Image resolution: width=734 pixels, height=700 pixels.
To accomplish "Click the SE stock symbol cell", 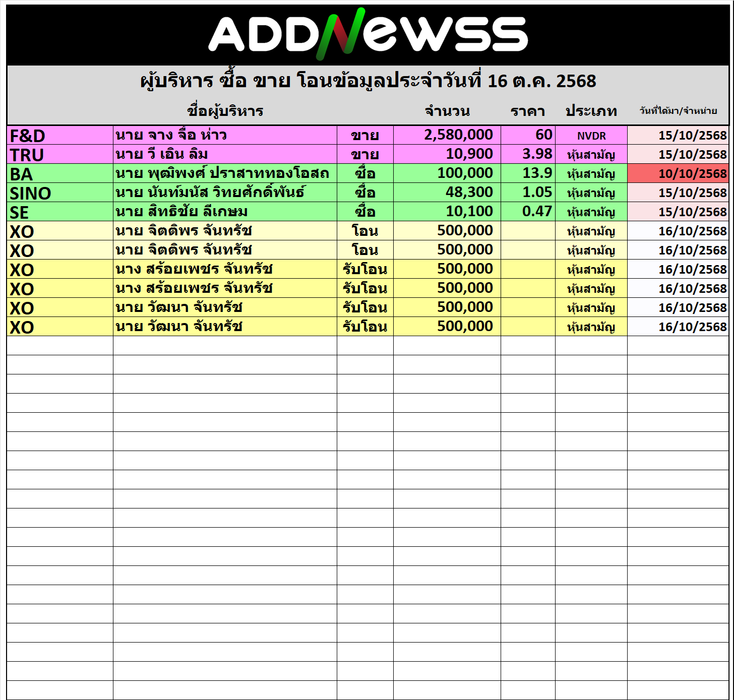I will [x=60, y=212].
